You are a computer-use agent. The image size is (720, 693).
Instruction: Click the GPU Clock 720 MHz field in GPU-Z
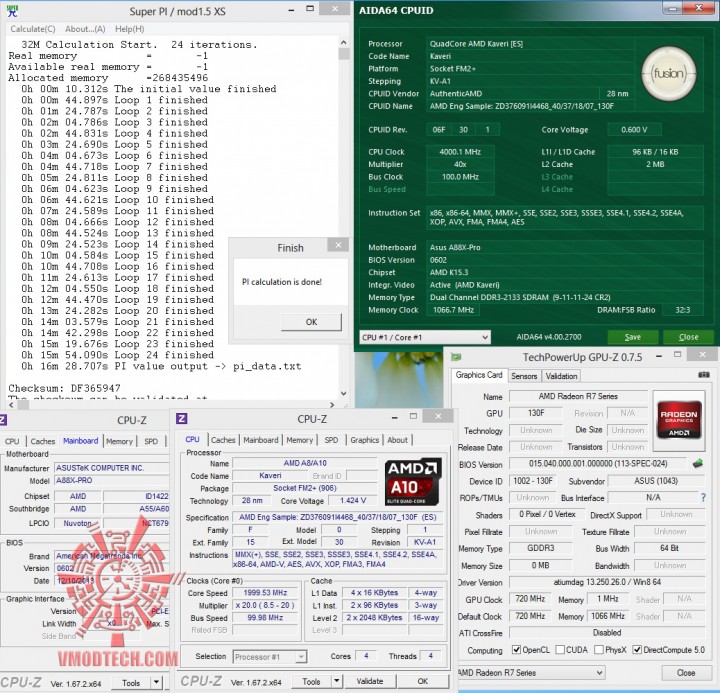(530, 599)
